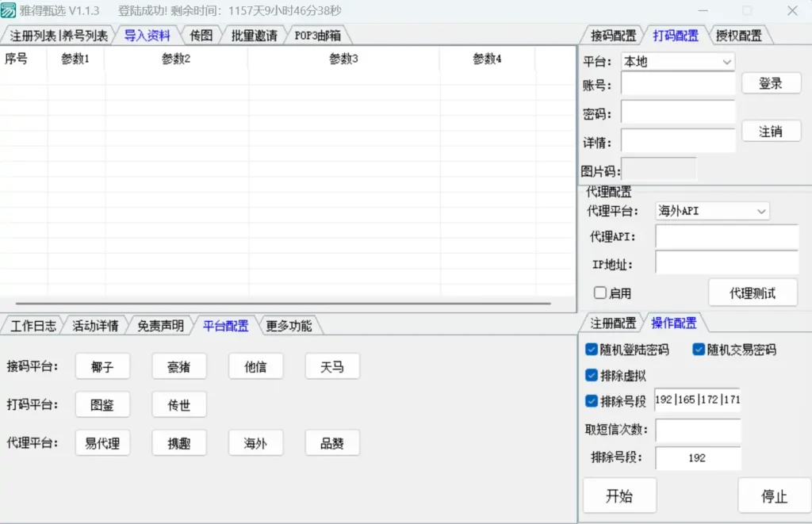Click the 易代理 proxy platform button
The image size is (812, 524).
[x=102, y=442]
